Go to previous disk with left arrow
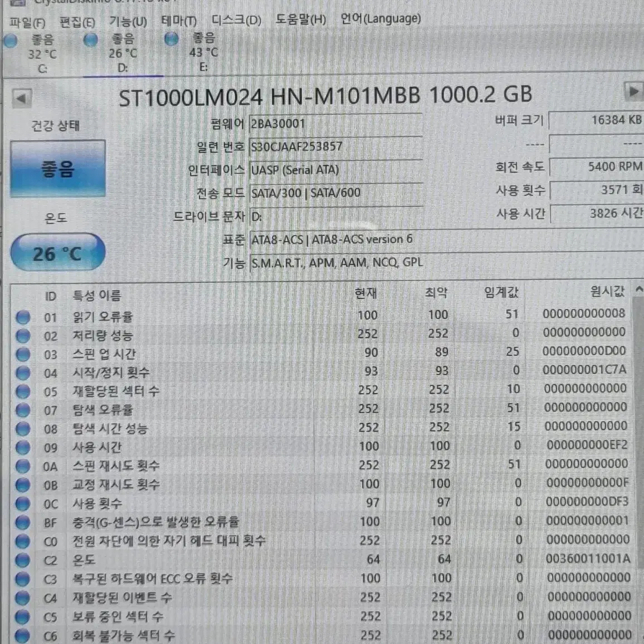 click(x=21, y=98)
